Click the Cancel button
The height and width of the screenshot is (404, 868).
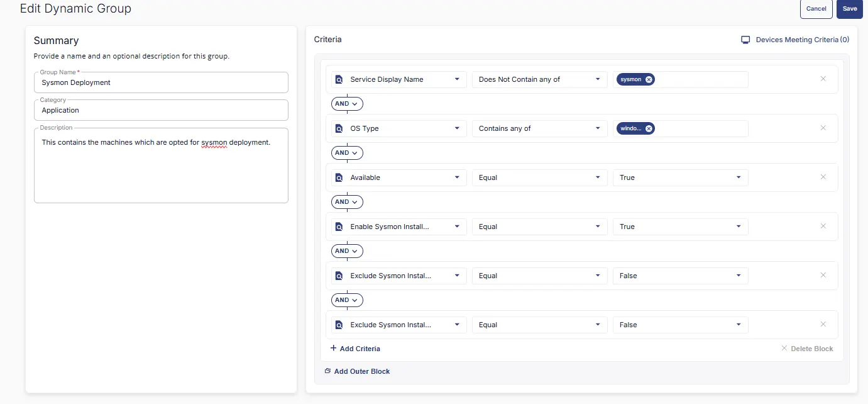coord(816,9)
